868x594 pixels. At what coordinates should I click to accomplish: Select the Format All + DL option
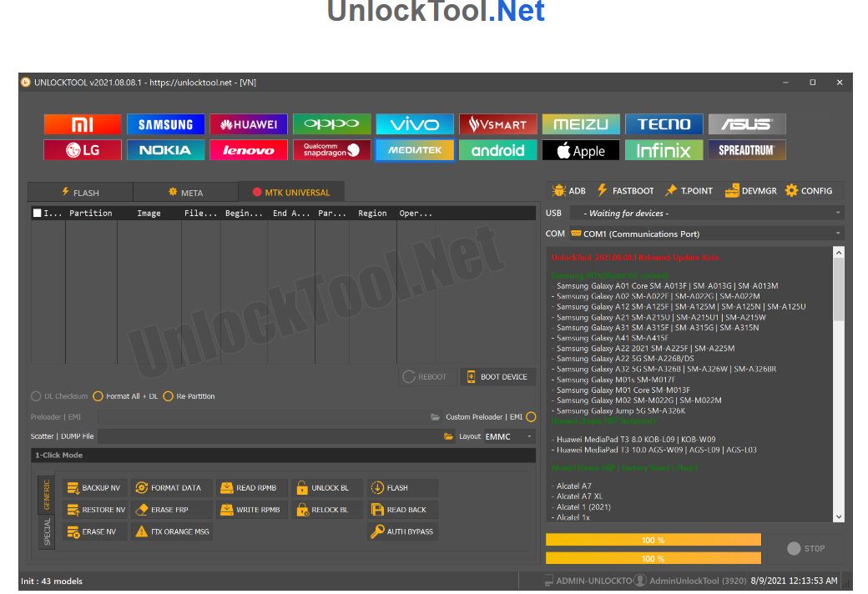[x=98, y=396]
